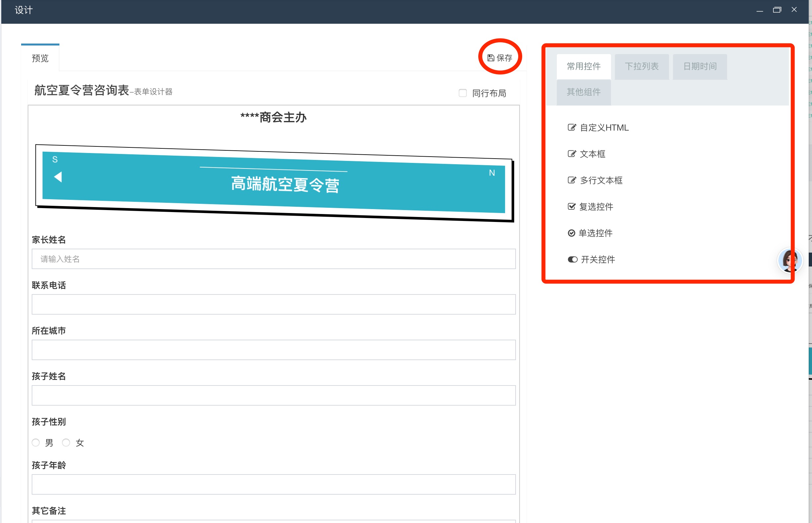Select the 女 (female) radio button

click(x=66, y=443)
